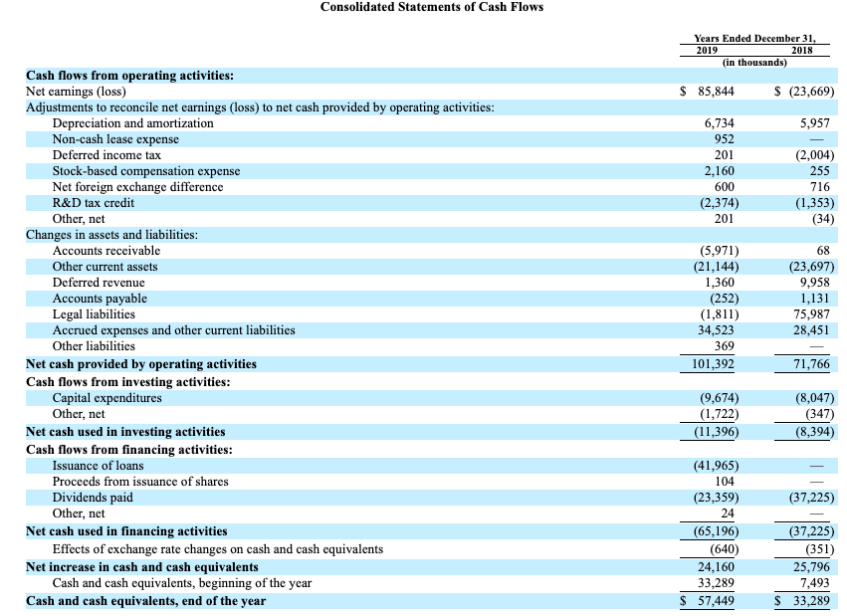Select the 'Deferred revenue' label
This screenshot has width=847, height=616.
pos(99,283)
